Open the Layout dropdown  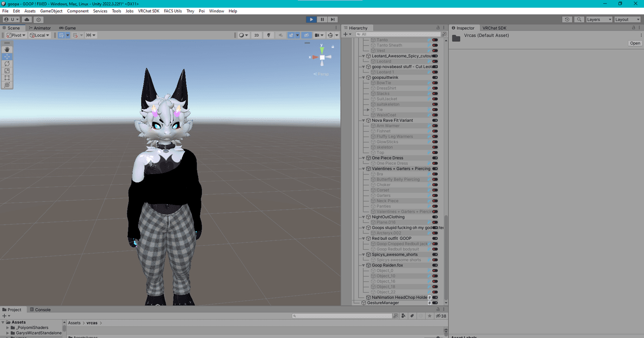click(628, 20)
